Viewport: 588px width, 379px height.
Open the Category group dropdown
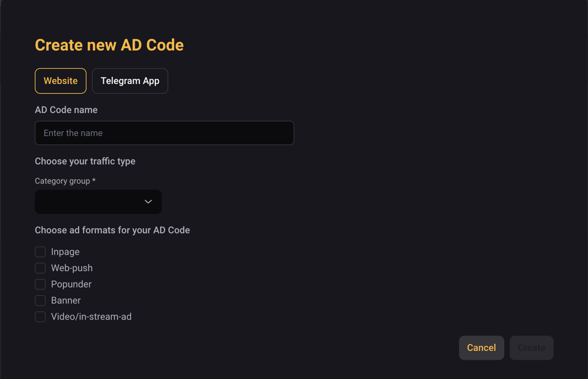tap(98, 202)
